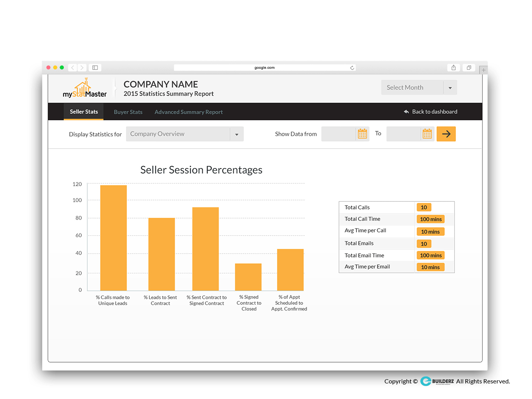The height and width of the screenshot is (399, 532).
Task: Click the myStatMaster logo
Action: (x=85, y=88)
